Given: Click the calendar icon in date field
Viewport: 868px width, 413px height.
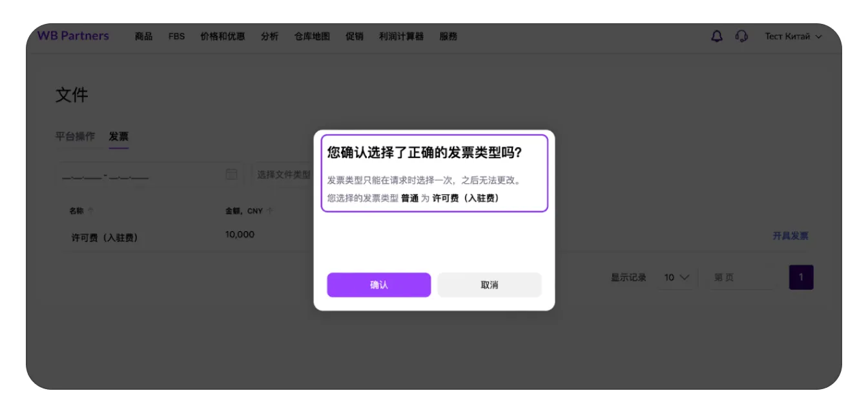Looking at the screenshot, I should pos(231,174).
